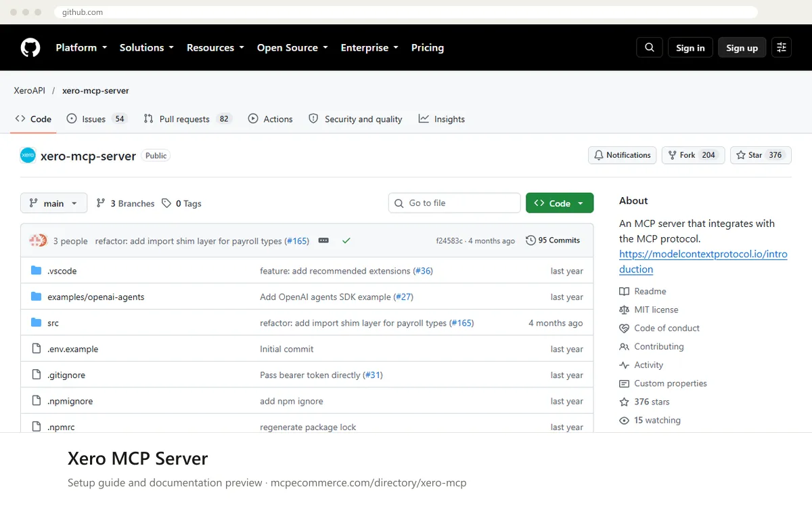Image resolution: width=812 pixels, height=508 pixels.
Task: Open the Pricing page
Action: (428, 47)
